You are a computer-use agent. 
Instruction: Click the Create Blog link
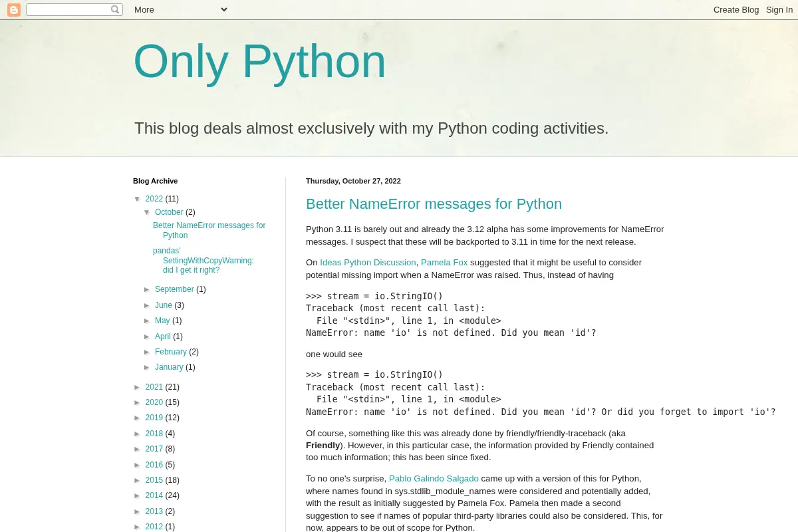tap(736, 9)
